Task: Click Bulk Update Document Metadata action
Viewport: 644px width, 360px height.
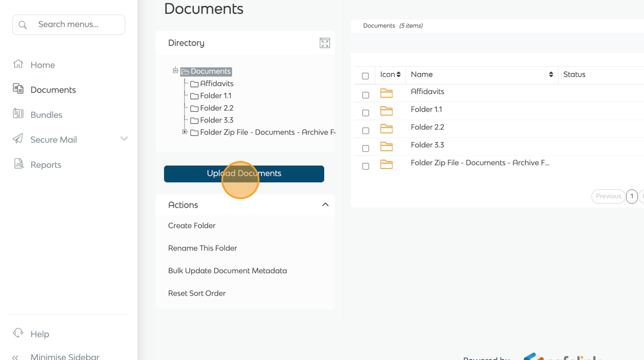Action: pos(228,271)
